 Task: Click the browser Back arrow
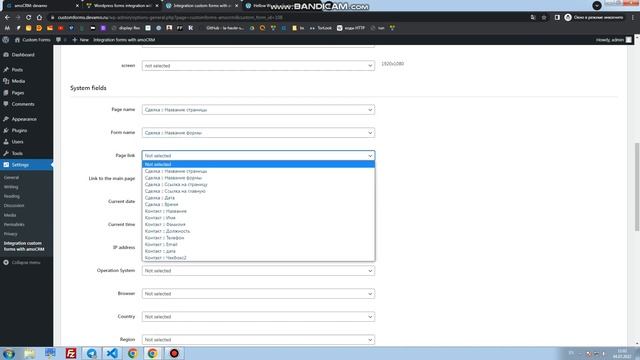click(x=7, y=18)
